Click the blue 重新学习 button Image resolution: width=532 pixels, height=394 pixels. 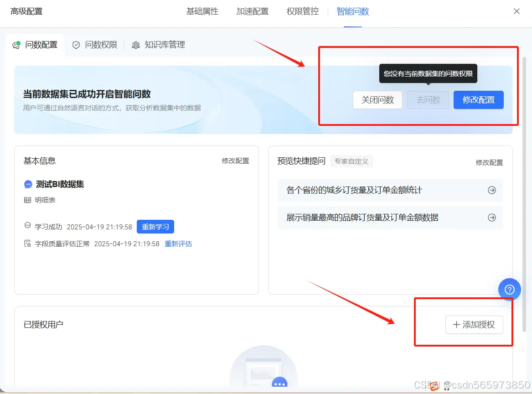click(x=155, y=227)
